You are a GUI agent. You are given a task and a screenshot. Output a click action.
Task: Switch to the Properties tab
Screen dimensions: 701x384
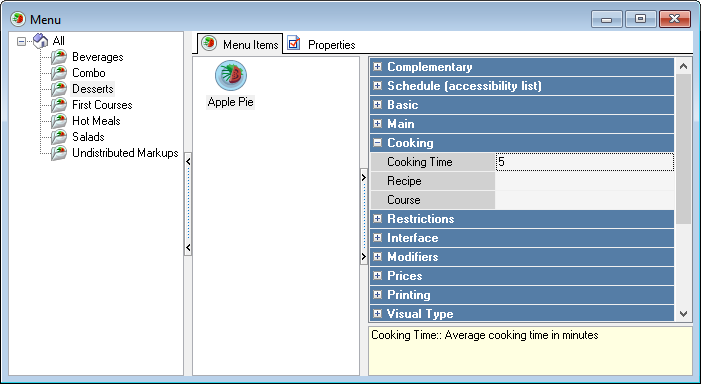point(321,44)
